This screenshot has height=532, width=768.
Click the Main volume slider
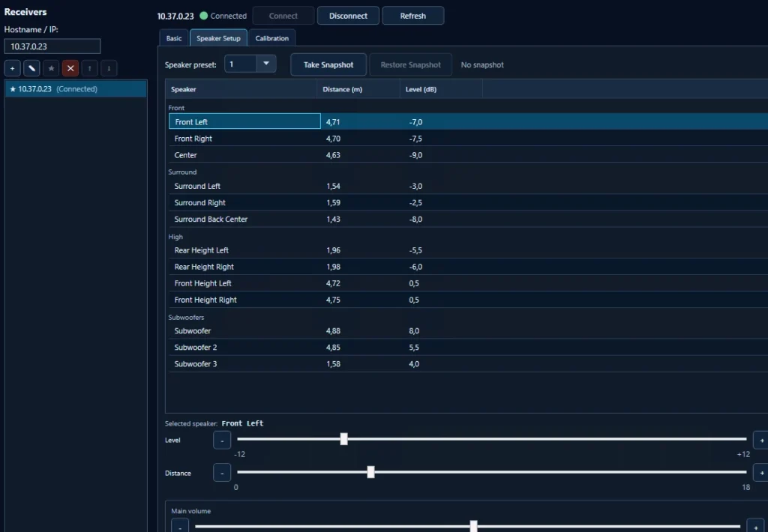[x=467, y=526]
